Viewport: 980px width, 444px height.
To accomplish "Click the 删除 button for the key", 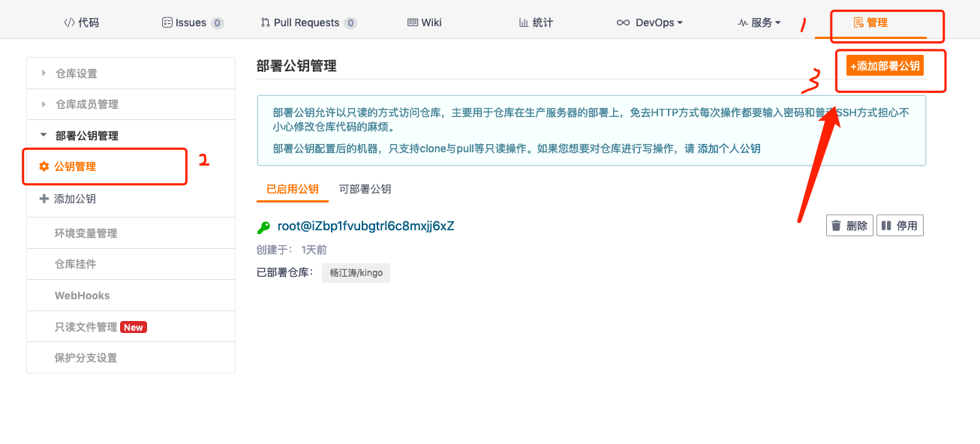I will click(849, 225).
